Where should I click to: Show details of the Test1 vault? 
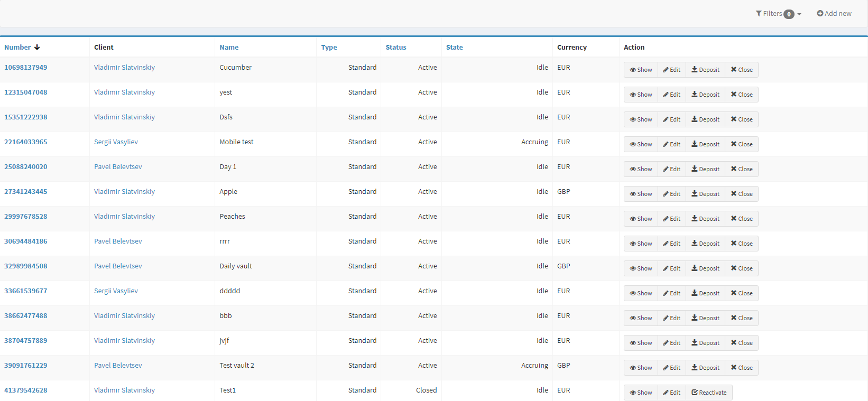tap(641, 393)
